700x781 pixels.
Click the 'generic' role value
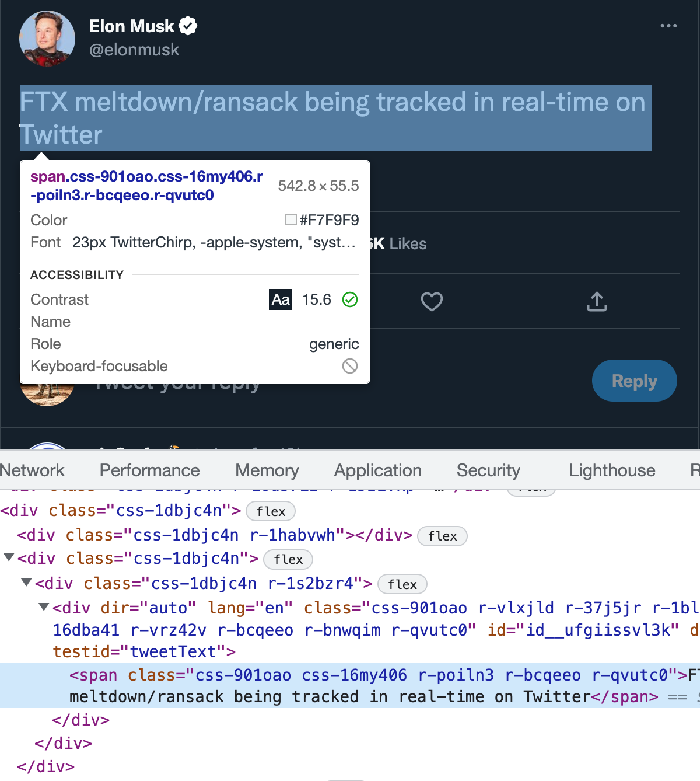(334, 344)
